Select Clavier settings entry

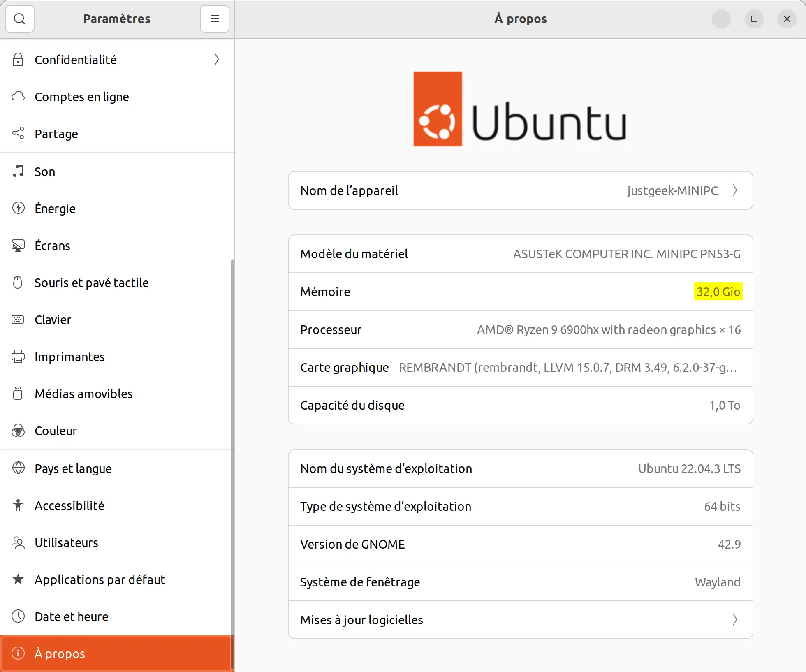pos(117,320)
